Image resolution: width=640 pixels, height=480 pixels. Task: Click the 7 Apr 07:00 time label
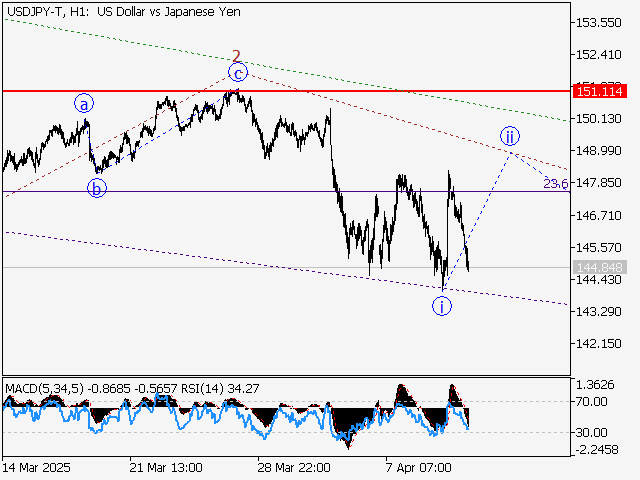(x=420, y=467)
